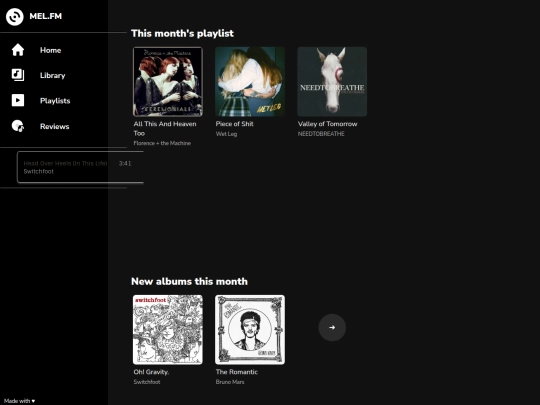Viewport: 540px width, 405px height.
Task: Click the artist name Florence + the Machine
Action: pyautogui.click(x=162, y=143)
